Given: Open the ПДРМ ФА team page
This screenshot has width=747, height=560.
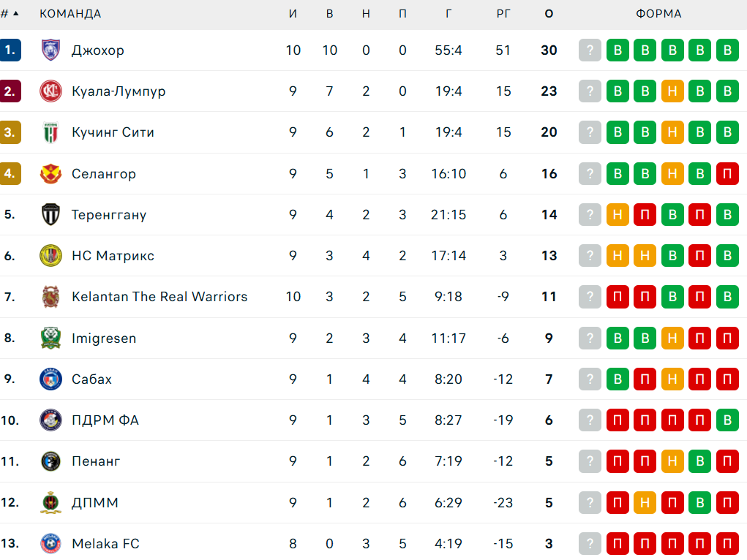Looking at the screenshot, I should [105, 420].
